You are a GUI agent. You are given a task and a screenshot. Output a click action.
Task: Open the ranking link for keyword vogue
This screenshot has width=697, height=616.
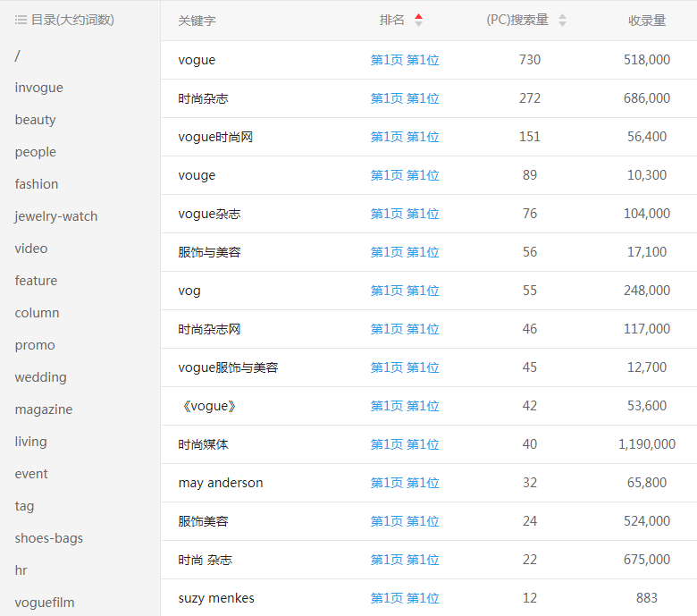405,60
